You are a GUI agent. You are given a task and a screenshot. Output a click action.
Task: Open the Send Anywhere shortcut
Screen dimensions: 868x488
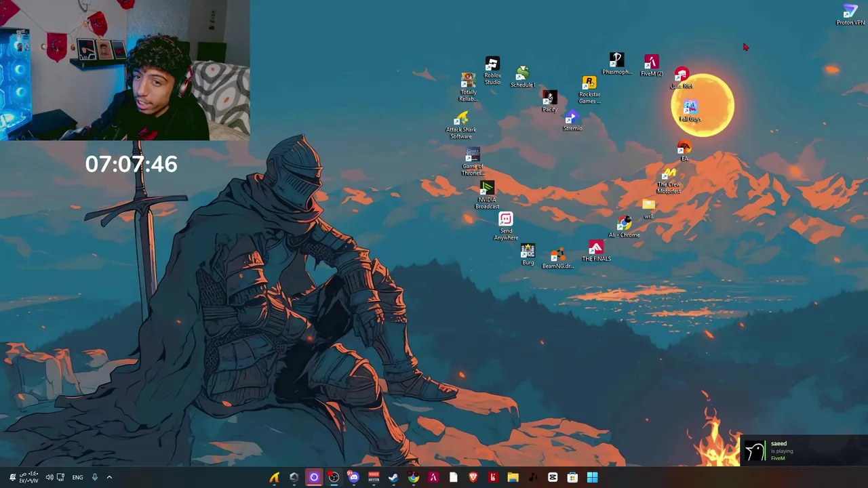point(506,226)
